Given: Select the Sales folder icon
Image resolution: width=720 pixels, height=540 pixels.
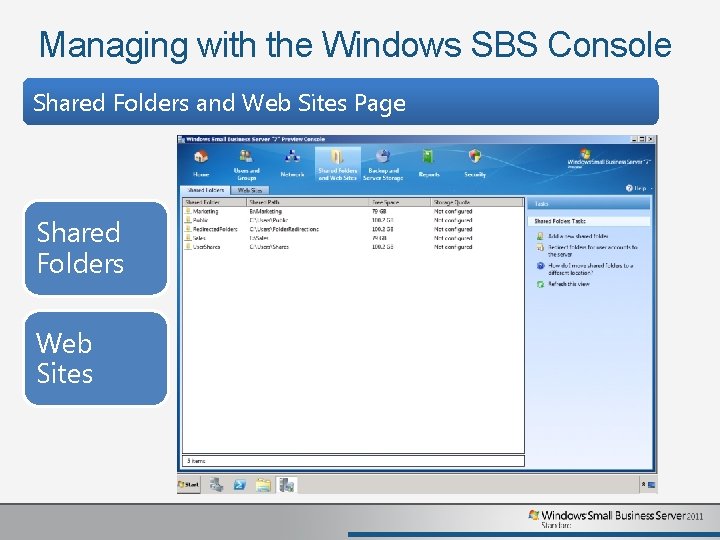Looking at the screenshot, I should (188, 238).
